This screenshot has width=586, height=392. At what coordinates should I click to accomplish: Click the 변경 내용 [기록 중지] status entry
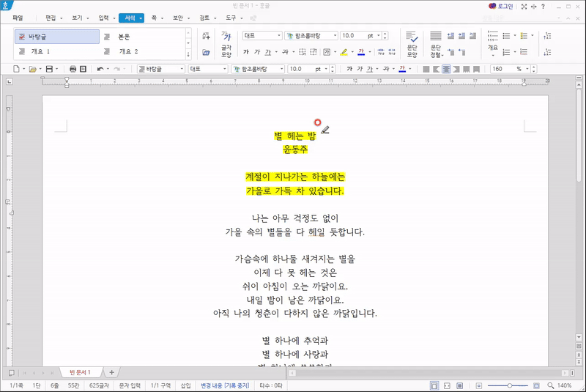click(x=225, y=385)
